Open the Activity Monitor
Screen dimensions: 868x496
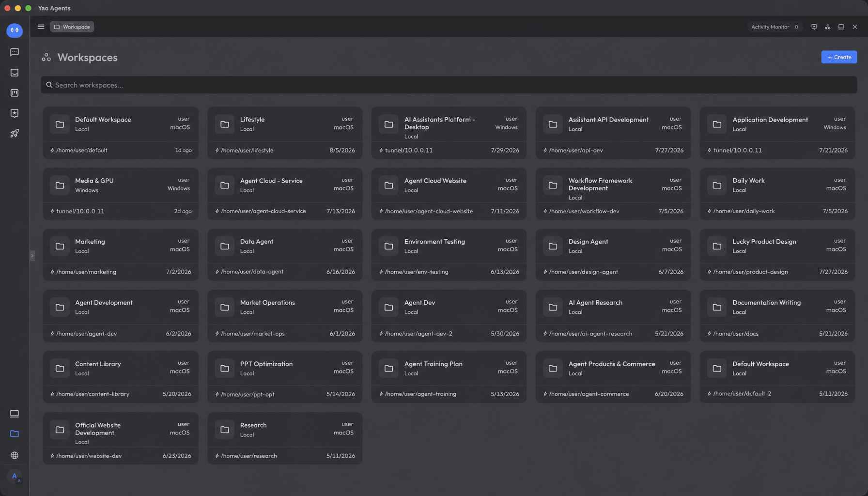tap(774, 27)
